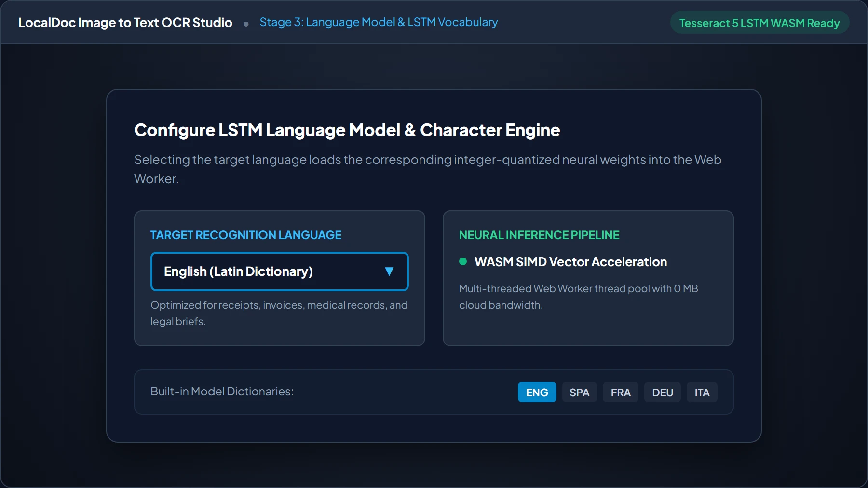The image size is (868, 488).
Task: Select the SPA dictionary chip
Action: point(579,392)
